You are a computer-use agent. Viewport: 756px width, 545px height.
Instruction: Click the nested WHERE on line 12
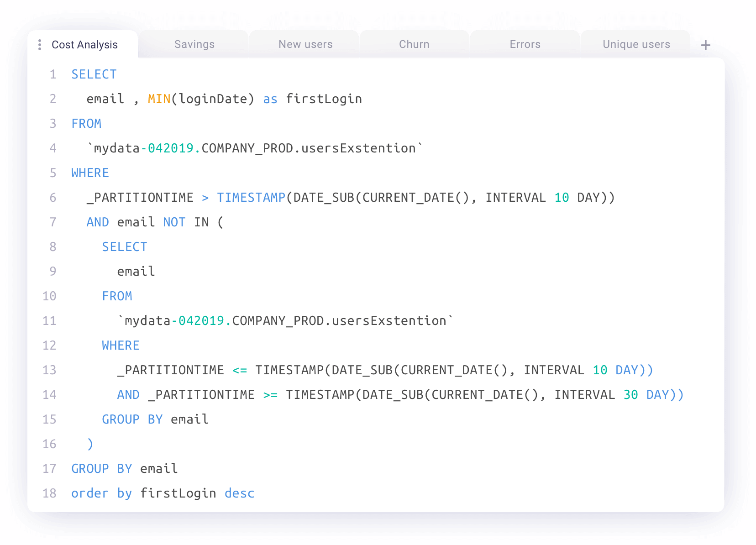click(x=121, y=346)
